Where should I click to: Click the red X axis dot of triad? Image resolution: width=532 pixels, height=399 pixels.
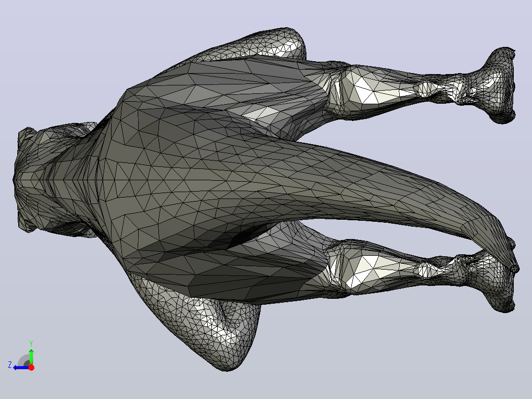point(31,367)
